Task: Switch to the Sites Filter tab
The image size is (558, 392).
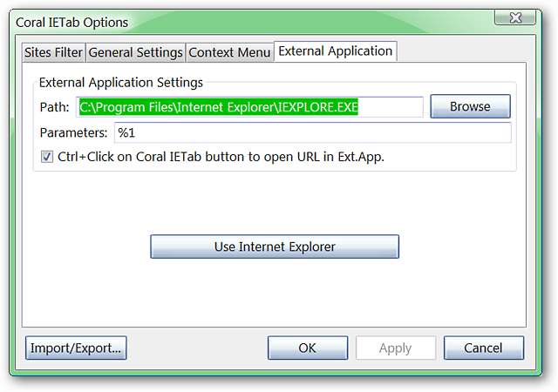Action: [54, 52]
